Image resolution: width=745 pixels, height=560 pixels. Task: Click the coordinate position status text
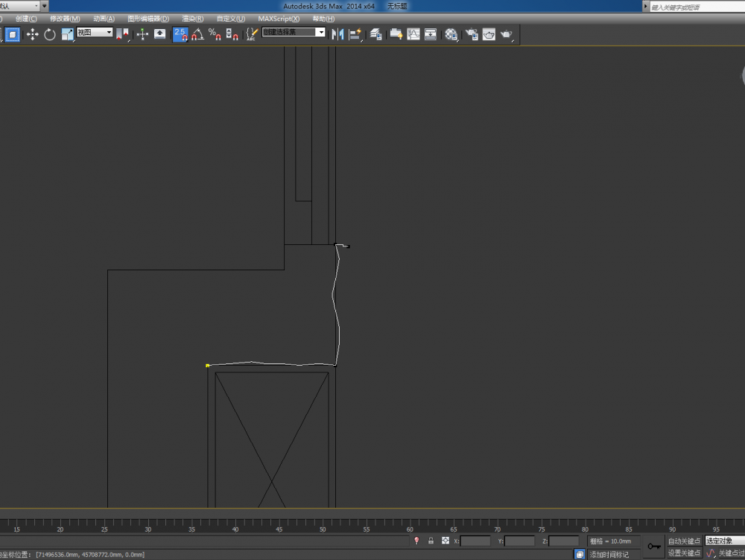click(72, 555)
